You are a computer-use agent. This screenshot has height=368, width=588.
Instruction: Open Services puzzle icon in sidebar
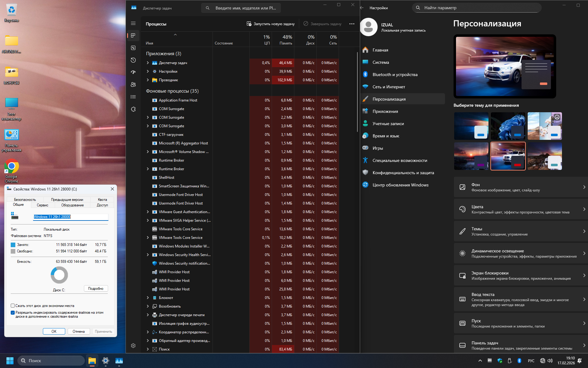133,109
